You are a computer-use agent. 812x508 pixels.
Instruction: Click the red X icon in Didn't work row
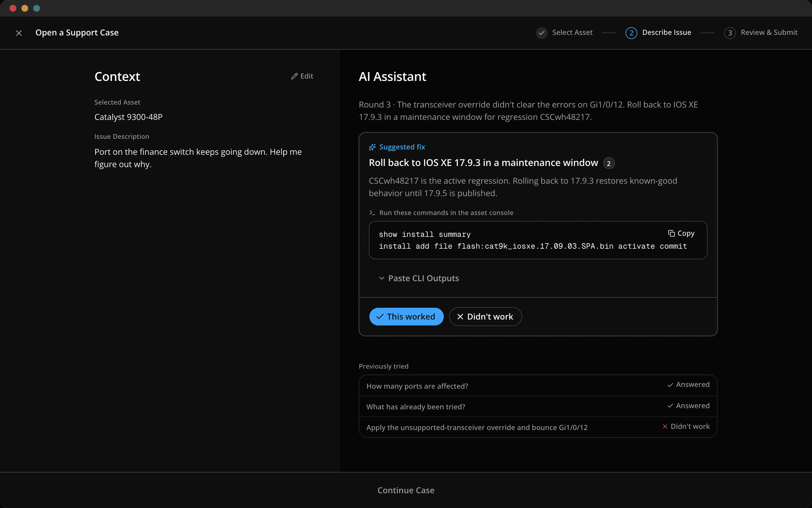(x=665, y=426)
